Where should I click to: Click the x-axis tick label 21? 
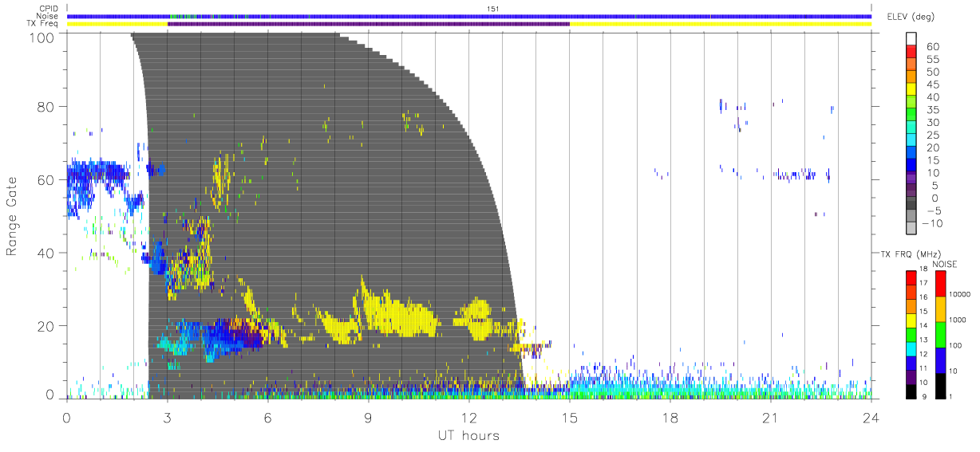tap(771, 418)
